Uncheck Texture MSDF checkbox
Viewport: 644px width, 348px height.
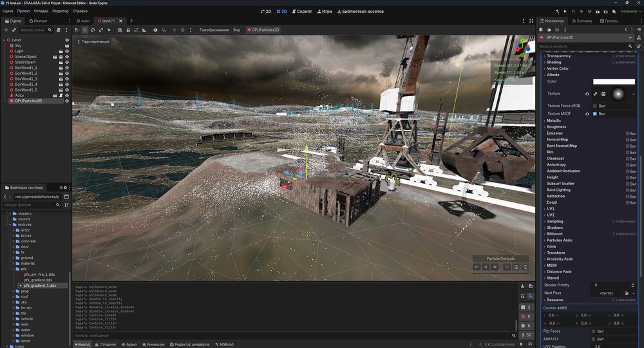coord(594,114)
